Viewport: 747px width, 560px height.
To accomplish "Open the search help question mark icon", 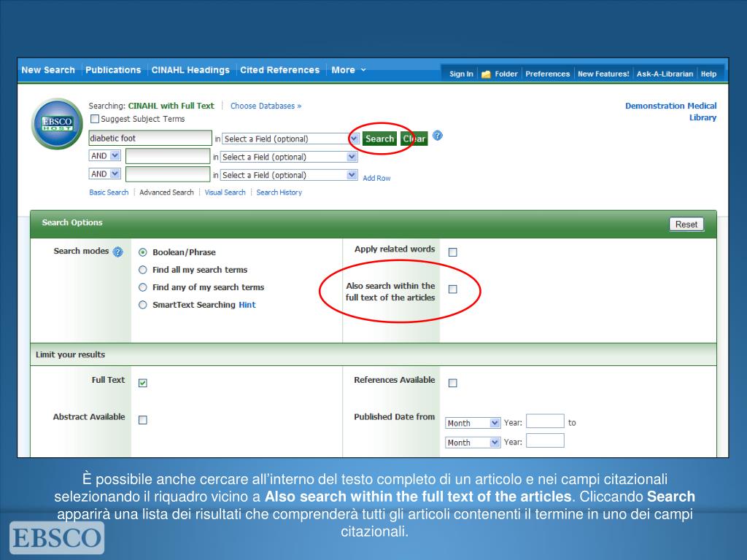I will click(x=438, y=136).
